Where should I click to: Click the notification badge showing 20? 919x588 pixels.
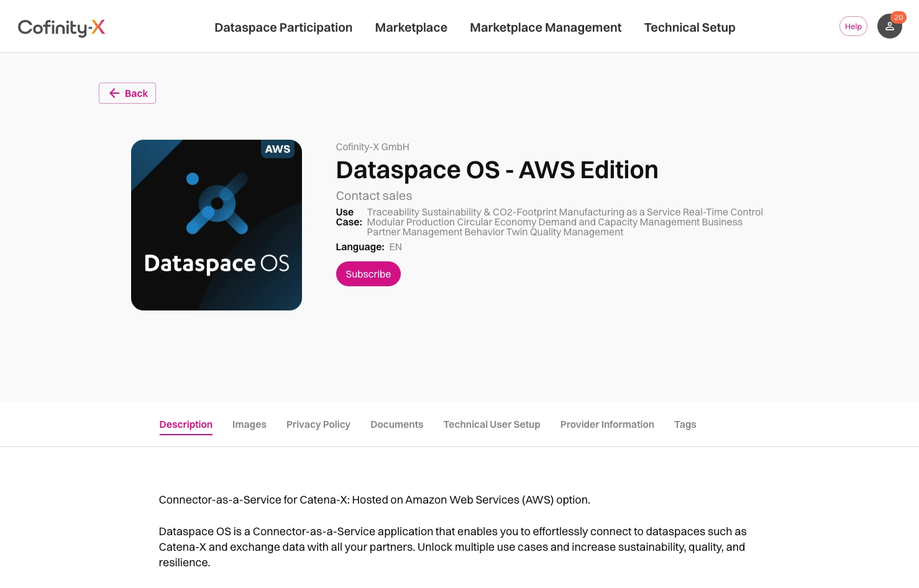point(898,17)
